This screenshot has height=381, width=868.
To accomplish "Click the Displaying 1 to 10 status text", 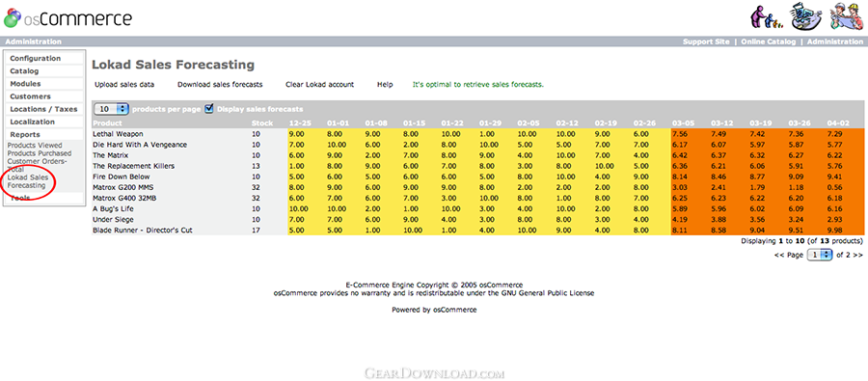I will click(x=802, y=241).
